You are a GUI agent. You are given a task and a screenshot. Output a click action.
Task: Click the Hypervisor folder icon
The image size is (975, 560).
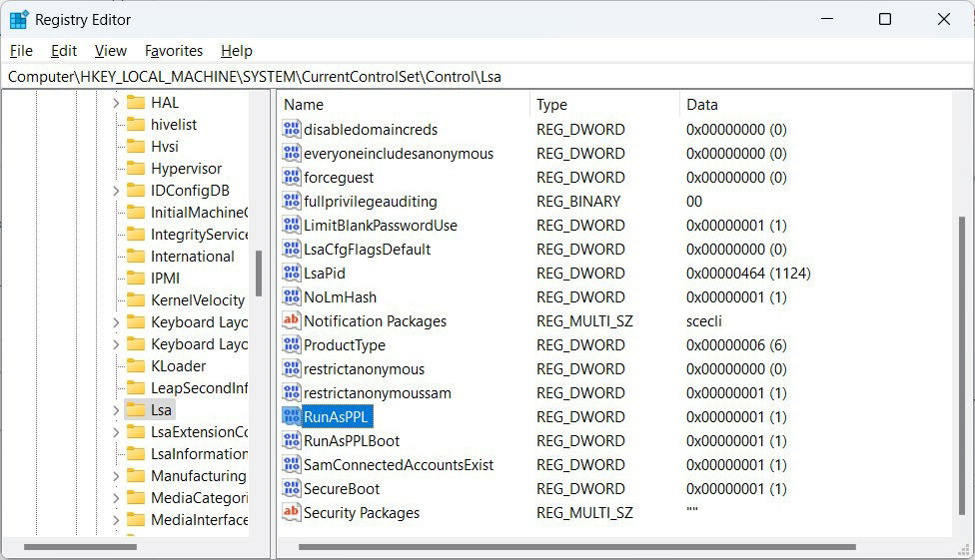pyautogui.click(x=136, y=169)
